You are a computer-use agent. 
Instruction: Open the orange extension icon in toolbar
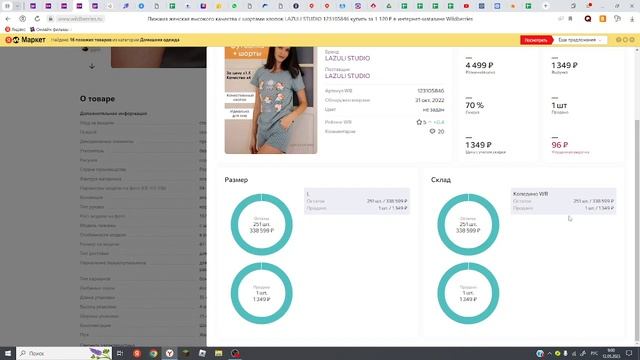pyautogui.click(x=602, y=19)
